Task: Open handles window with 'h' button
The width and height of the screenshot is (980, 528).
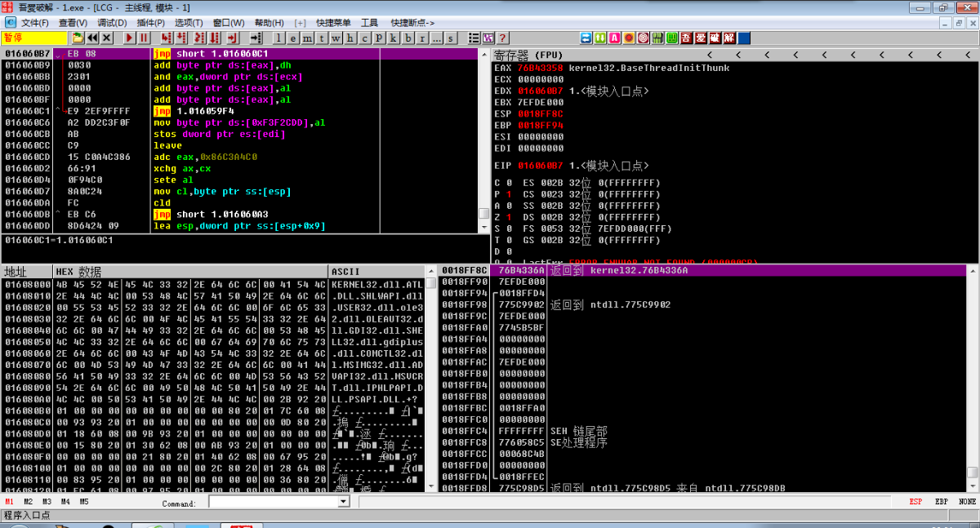Action: tap(350, 38)
